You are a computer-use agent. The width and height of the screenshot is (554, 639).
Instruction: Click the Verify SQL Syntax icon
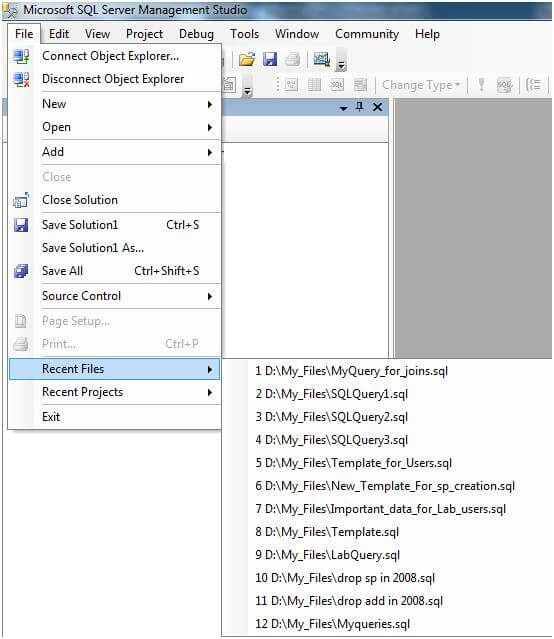pos(504,85)
